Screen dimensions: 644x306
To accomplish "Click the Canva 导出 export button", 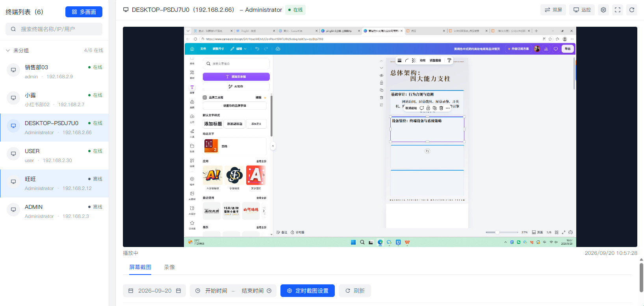I will 568,49.
